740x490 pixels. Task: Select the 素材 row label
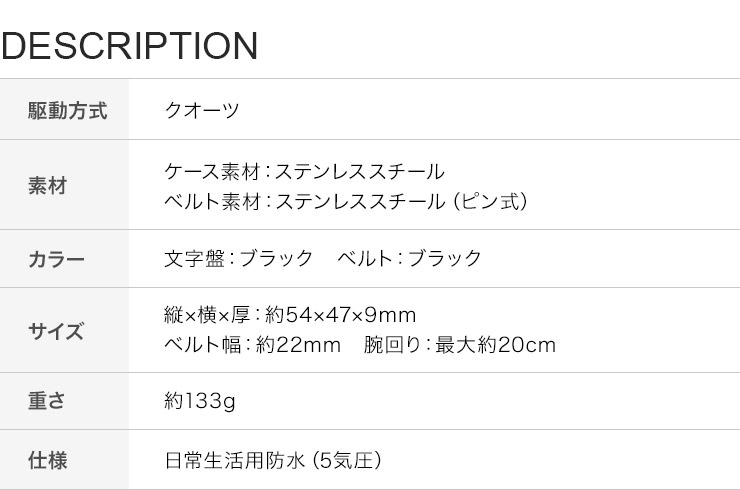(x=47, y=186)
